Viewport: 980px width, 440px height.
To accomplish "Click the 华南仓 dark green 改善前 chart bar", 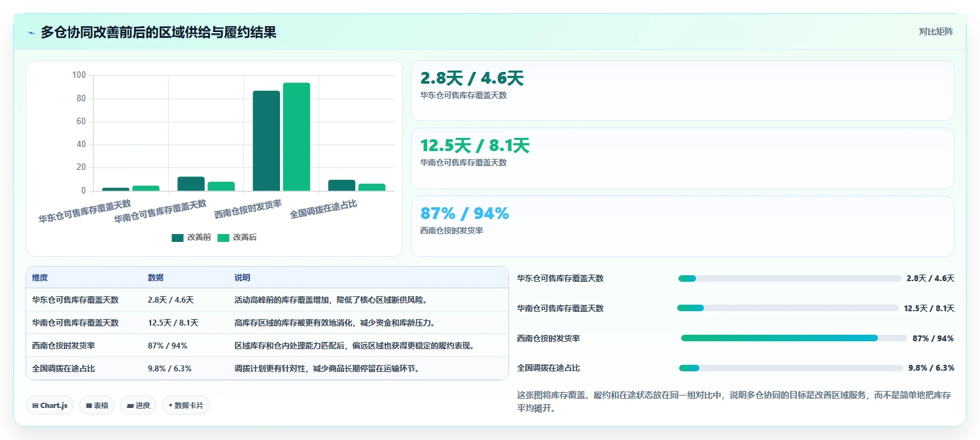I will coord(191,184).
